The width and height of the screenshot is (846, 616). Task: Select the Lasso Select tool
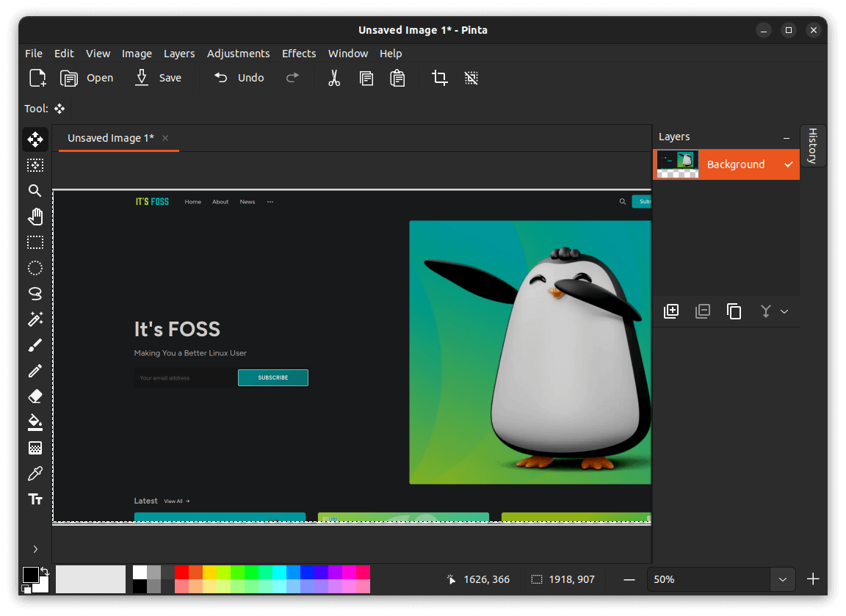[35, 294]
